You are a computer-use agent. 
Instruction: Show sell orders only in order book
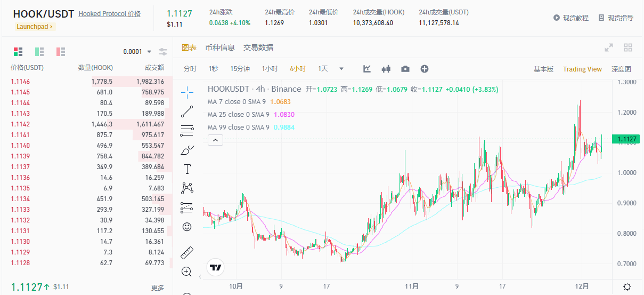[60, 52]
